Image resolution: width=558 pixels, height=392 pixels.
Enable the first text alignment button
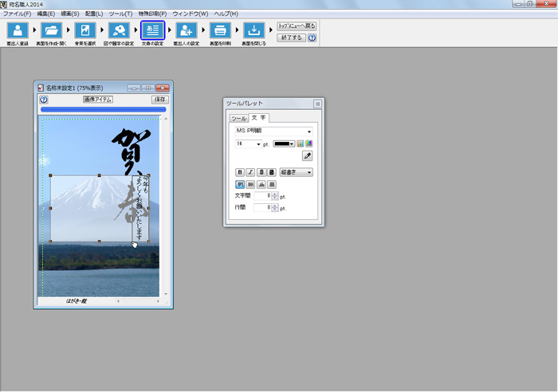click(x=239, y=184)
